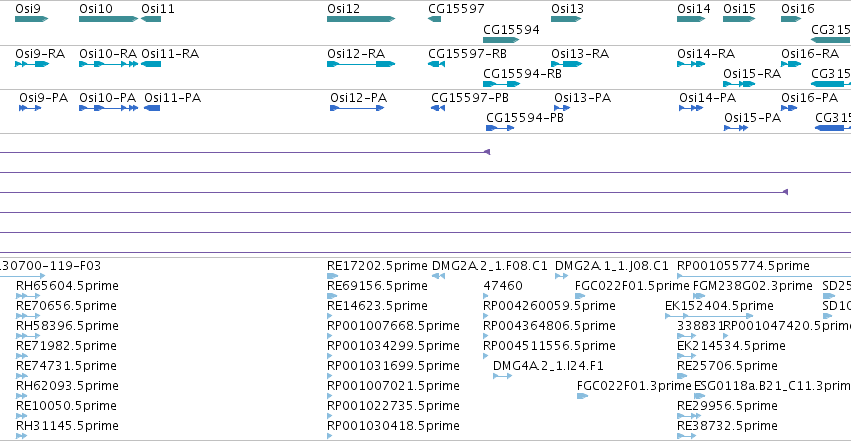Click the Osi10 gene label
This screenshot has width=851, height=441.
pyautogui.click(x=96, y=9)
